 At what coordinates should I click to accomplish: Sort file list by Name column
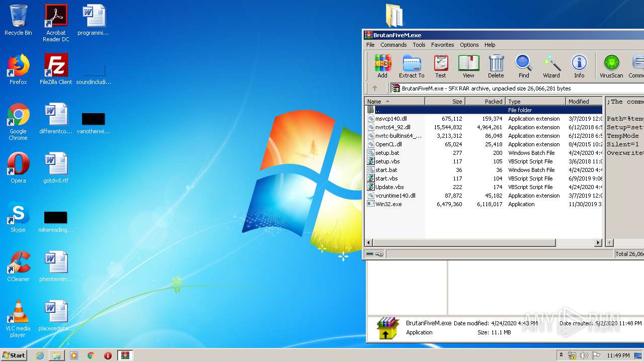point(394,101)
